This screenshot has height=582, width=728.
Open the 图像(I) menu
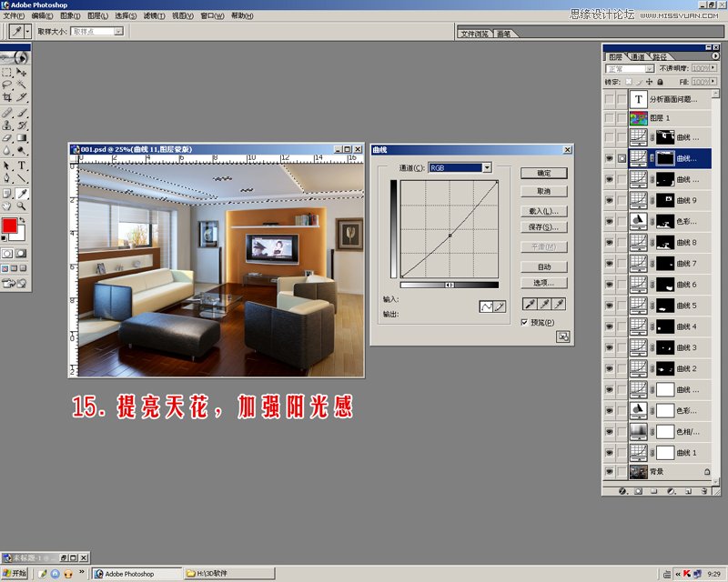click(70, 15)
